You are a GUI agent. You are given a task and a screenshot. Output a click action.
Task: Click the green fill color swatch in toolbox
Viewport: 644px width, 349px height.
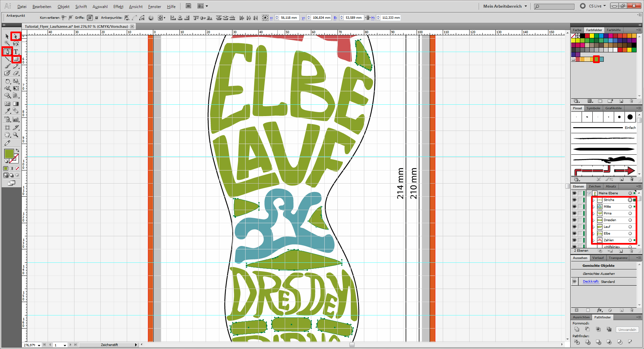(x=9, y=154)
